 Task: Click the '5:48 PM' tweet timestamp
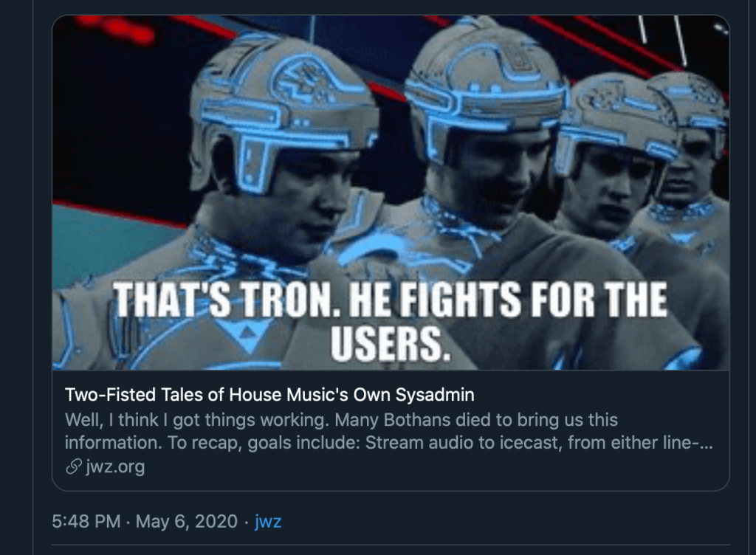pyautogui.click(x=86, y=522)
